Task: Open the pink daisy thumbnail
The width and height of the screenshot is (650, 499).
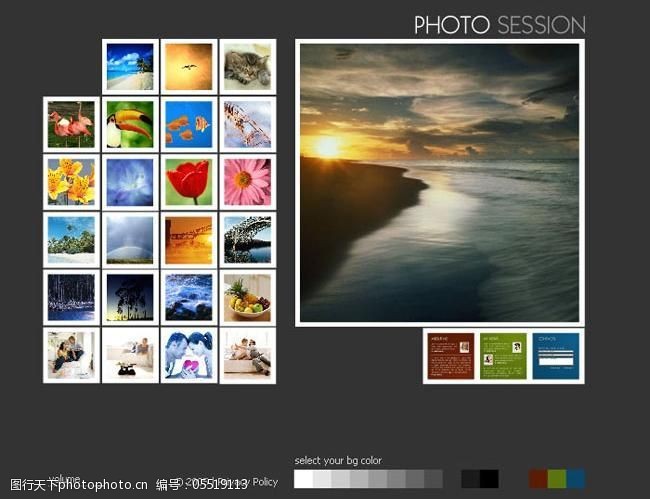Action: pyautogui.click(x=247, y=182)
